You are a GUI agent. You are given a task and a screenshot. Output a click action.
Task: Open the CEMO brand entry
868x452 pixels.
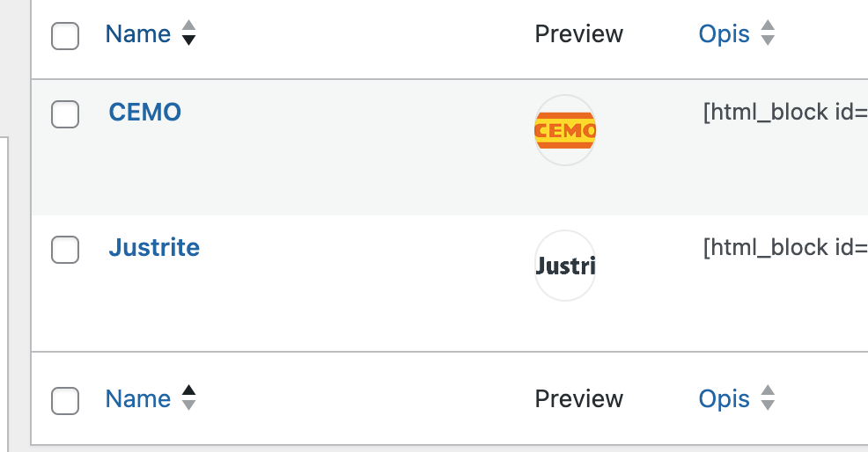(145, 112)
